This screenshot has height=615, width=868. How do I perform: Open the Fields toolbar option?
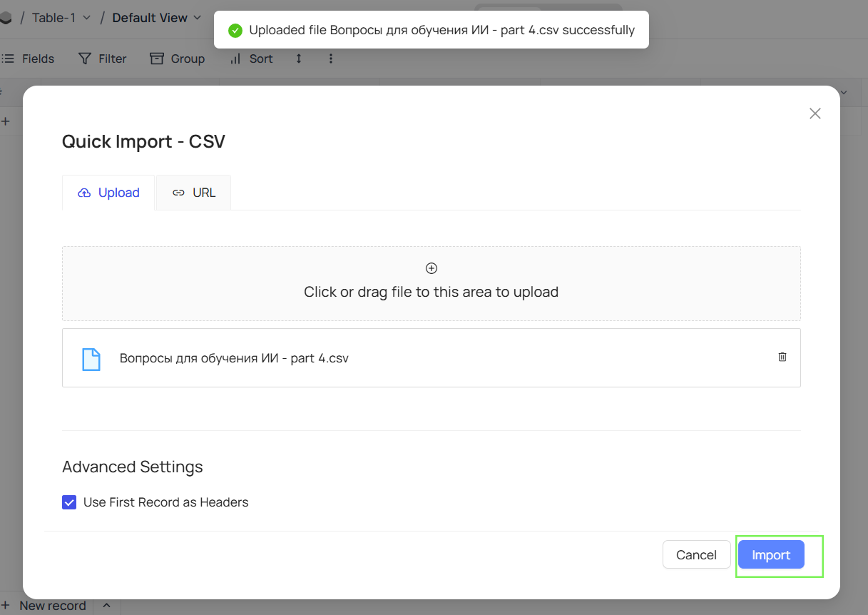29,59
